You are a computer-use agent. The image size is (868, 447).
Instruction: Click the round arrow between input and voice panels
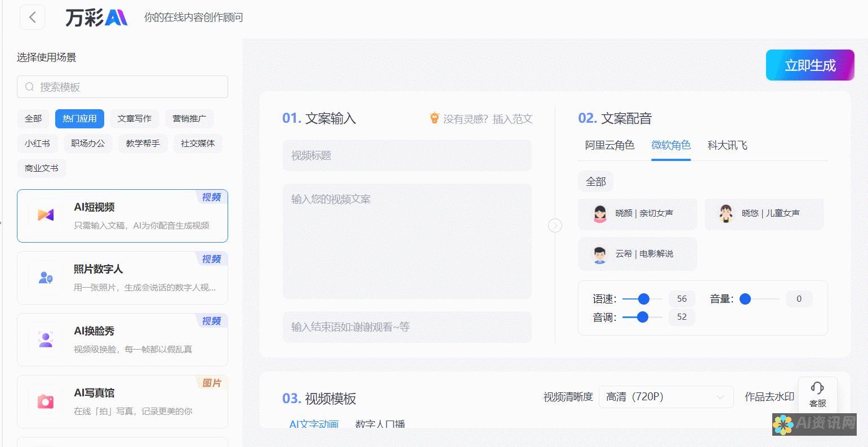tap(555, 226)
